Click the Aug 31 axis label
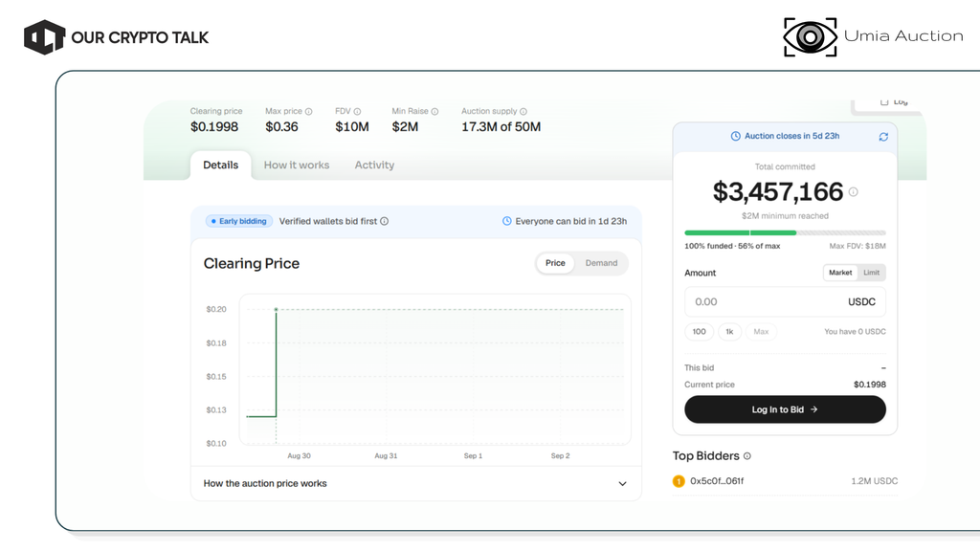This screenshot has width=980, height=551. click(386, 456)
